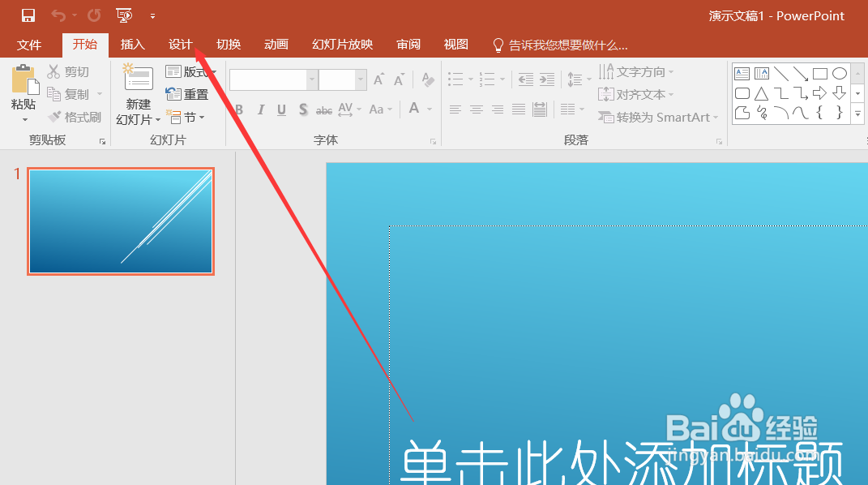
Task: Center text alignment icon
Action: tap(476, 109)
